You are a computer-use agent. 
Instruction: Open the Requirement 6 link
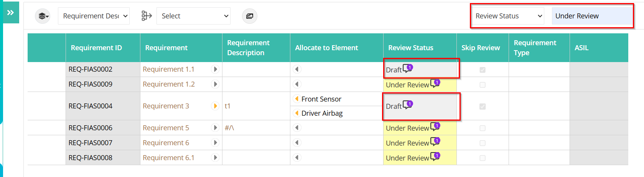point(166,143)
